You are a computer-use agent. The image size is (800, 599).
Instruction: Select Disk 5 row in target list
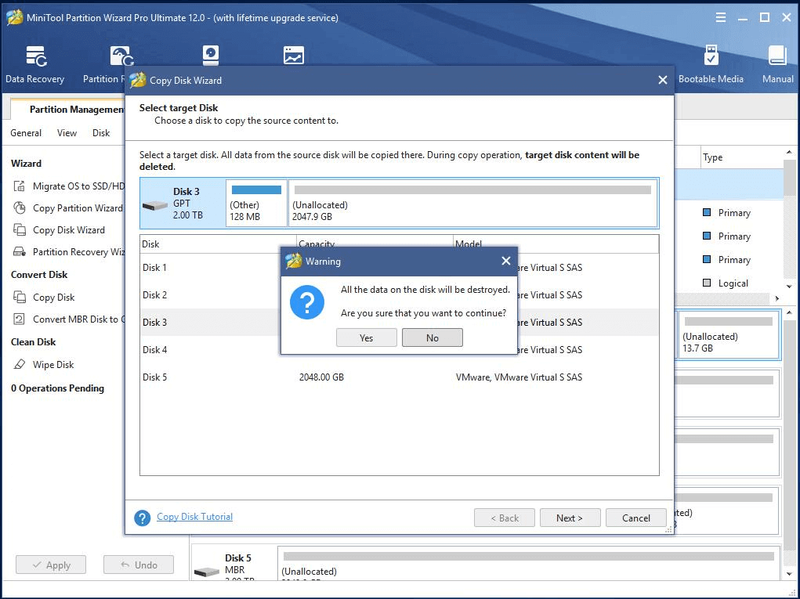[399, 377]
